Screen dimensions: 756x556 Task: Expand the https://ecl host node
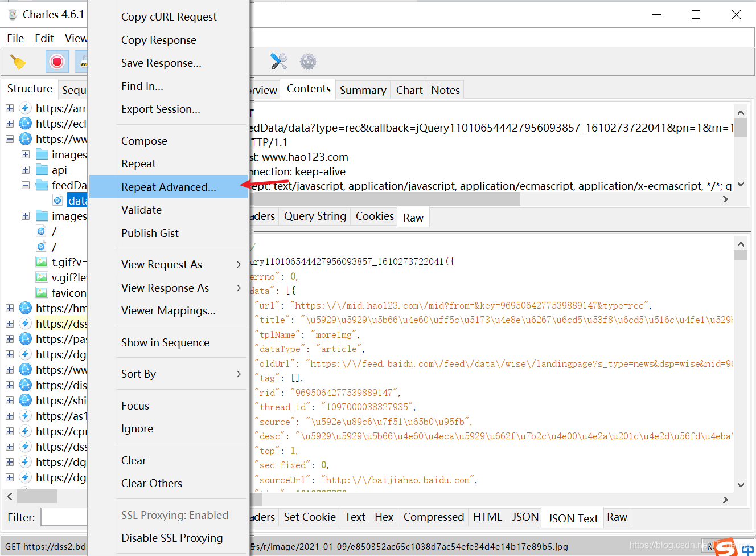pos(10,124)
